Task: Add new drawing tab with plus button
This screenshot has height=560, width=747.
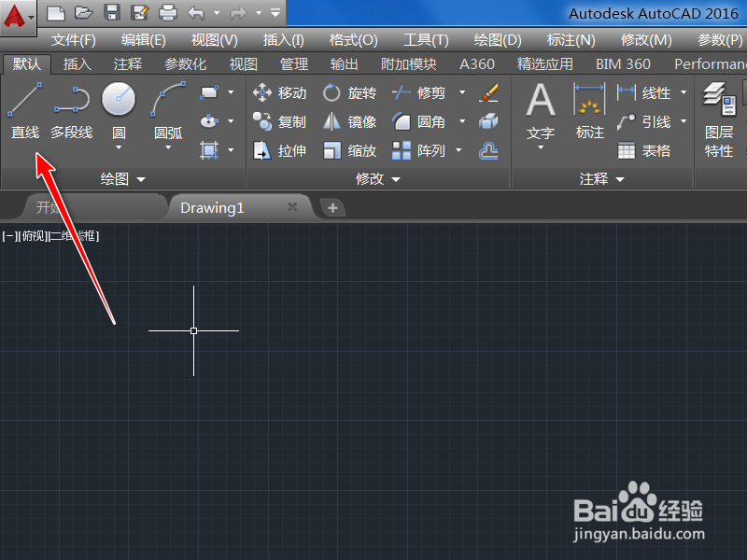Action: tap(332, 207)
